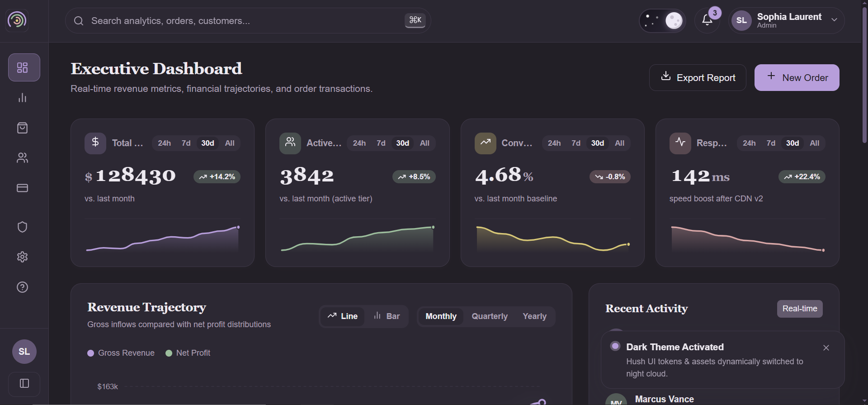The image size is (868, 405).
Task: Open the shopping bag orders sidebar icon
Action: click(x=22, y=128)
